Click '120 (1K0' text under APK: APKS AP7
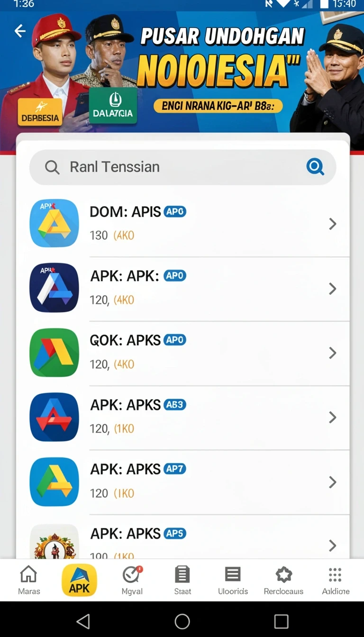This screenshot has width=364, height=637. 112,493
